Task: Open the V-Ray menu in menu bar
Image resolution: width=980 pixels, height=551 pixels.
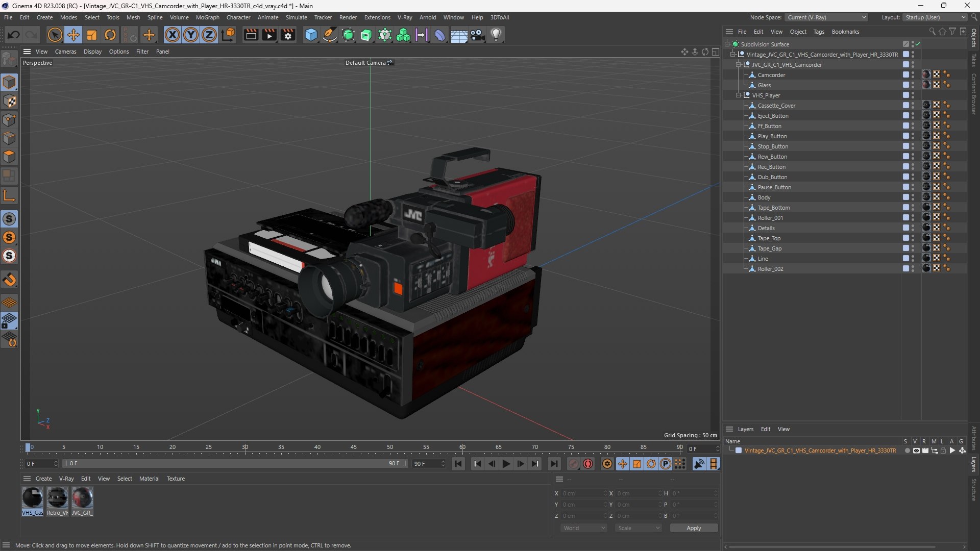Action: 405,17
